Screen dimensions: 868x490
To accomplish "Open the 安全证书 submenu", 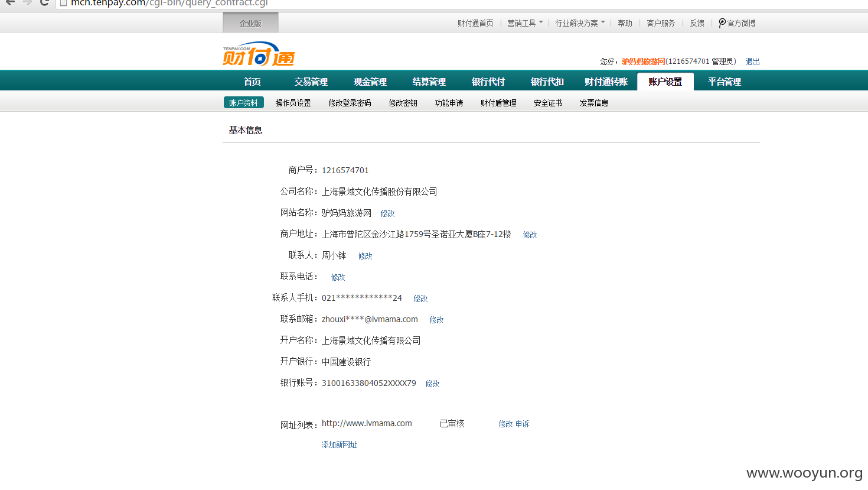I will click(x=548, y=103).
